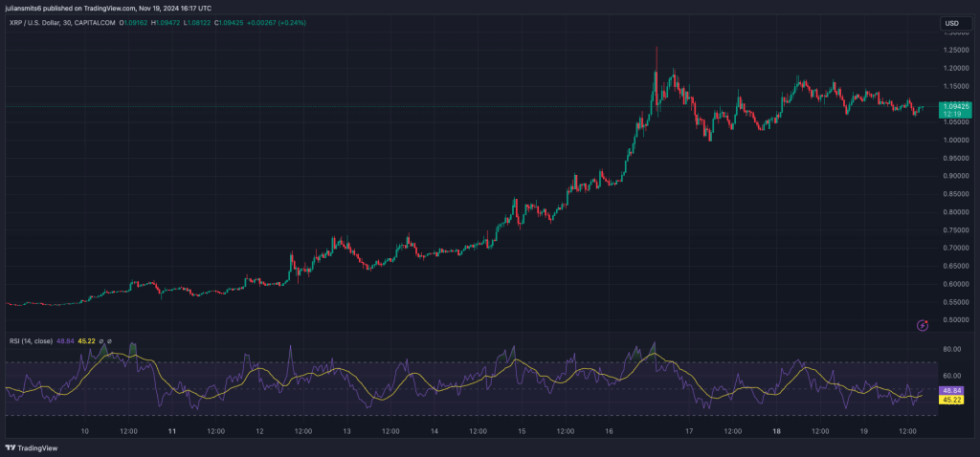Click the green current price label 1.09425
Image resolution: width=980 pixels, height=457 pixels.
[x=955, y=106]
